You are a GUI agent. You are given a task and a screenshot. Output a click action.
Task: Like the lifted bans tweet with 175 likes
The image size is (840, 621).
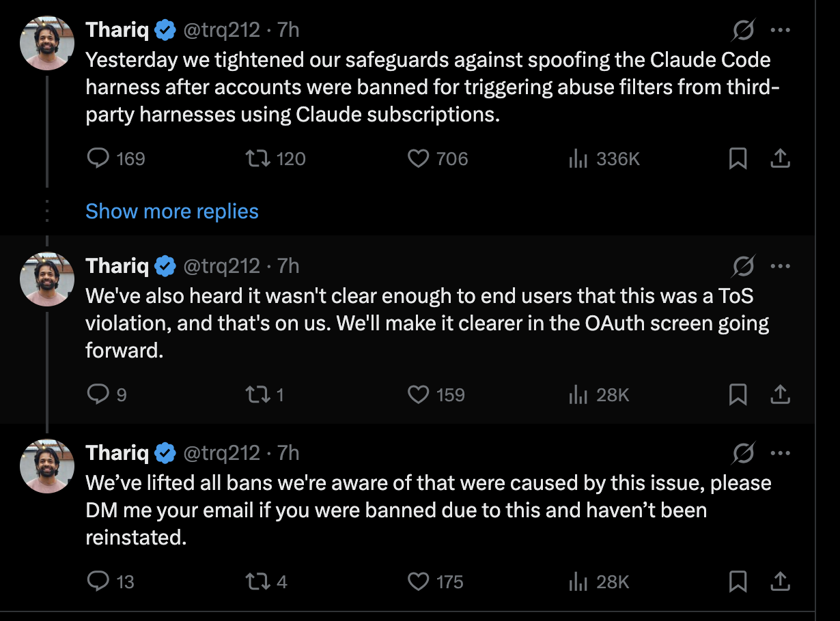pos(418,582)
